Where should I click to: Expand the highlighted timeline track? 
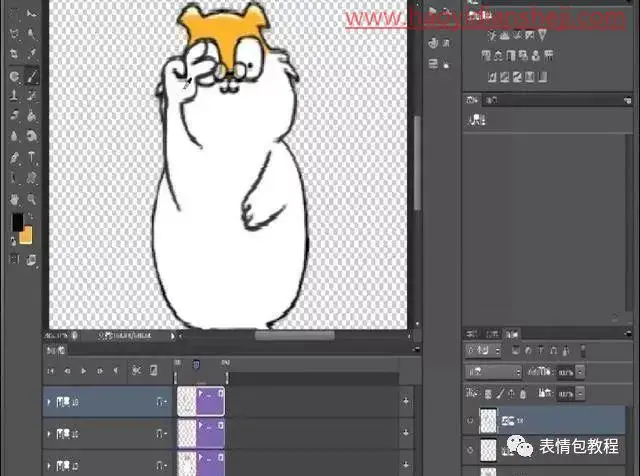pos(49,402)
